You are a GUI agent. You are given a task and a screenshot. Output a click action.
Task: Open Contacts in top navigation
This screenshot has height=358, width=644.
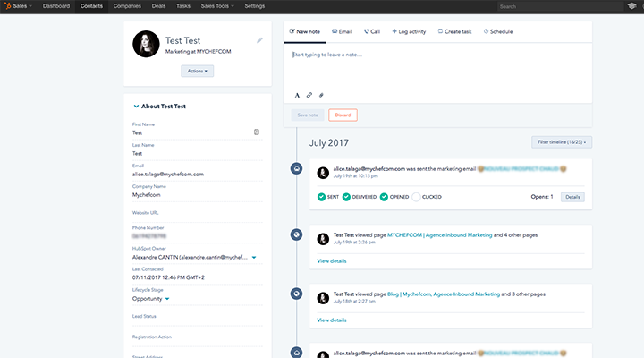(91, 6)
